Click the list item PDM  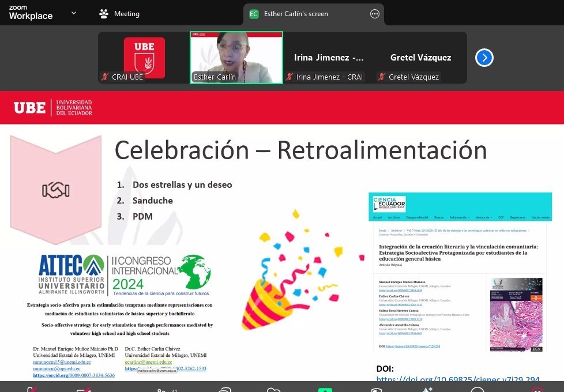point(142,217)
